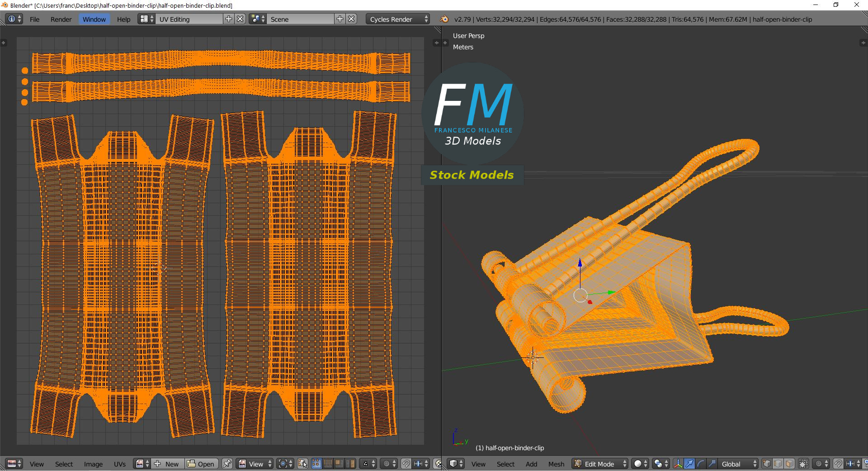Open the UVs menu in image editor
The width and height of the screenshot is (868, 471).
click(x=120, y=464)
